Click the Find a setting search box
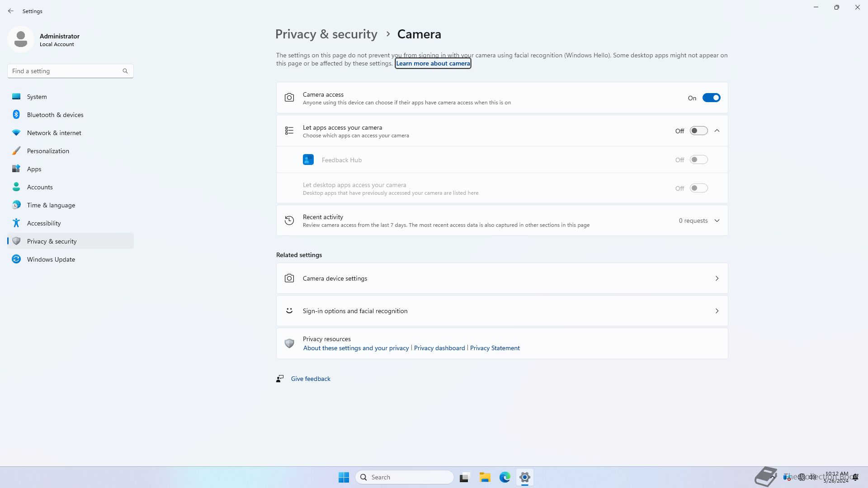The width and height of the screenshot is (868, 488). 66,71
